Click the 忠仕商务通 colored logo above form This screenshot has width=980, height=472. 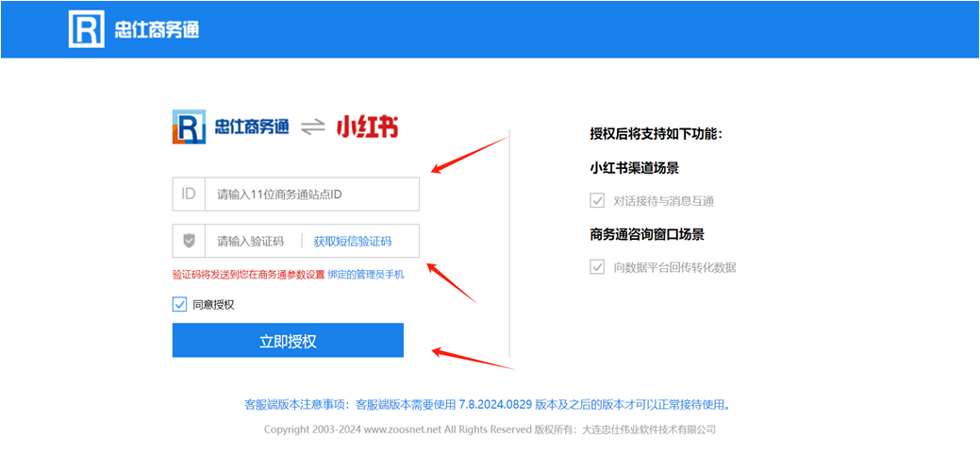tap(231, 126)
